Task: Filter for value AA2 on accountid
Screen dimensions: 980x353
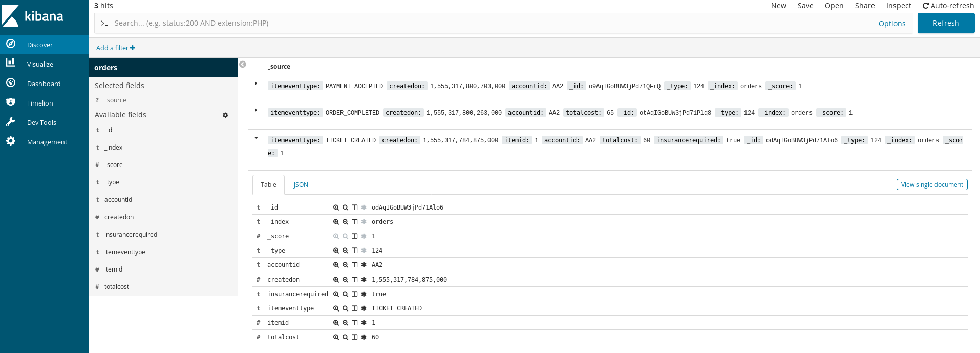Action: pos(336,265)
